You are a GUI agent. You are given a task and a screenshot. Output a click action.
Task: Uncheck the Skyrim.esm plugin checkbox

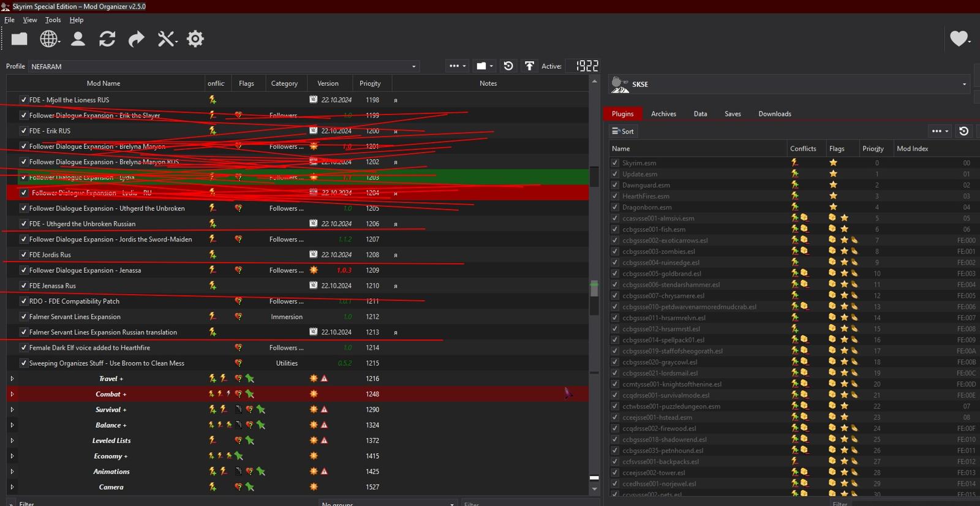tap(615, 163)
